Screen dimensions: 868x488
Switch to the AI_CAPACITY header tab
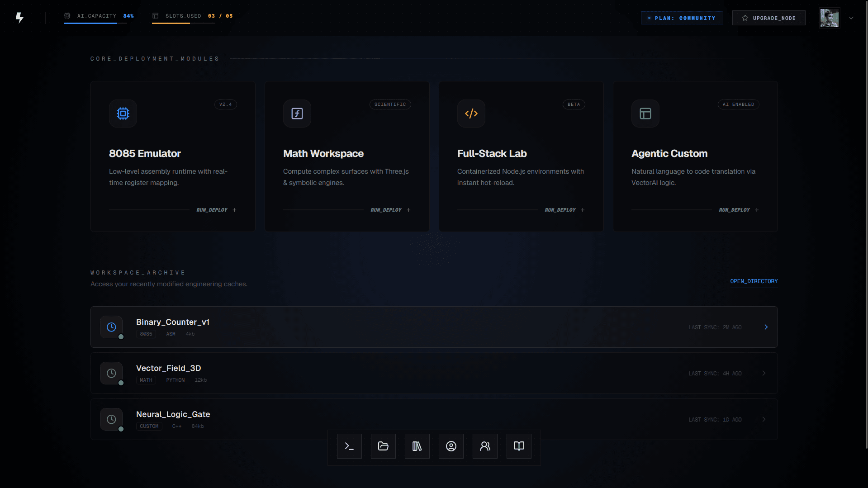[96, 16]
